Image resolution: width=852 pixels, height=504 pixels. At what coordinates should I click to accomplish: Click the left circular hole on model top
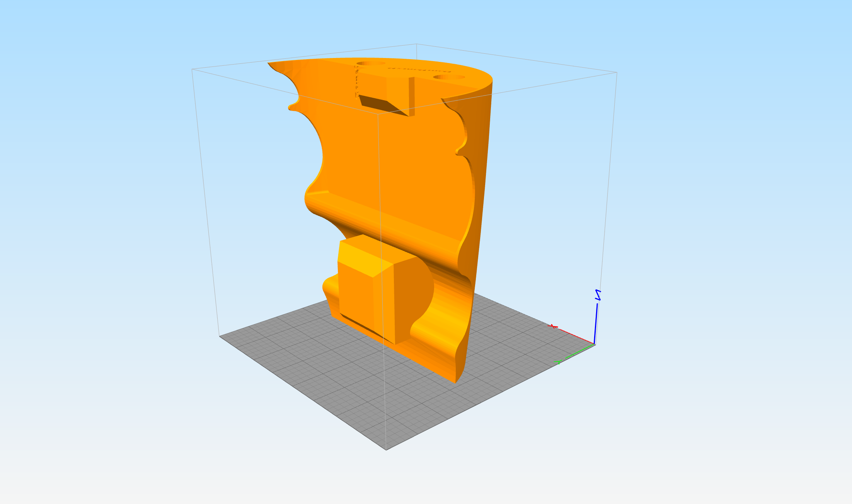(371, 63)
